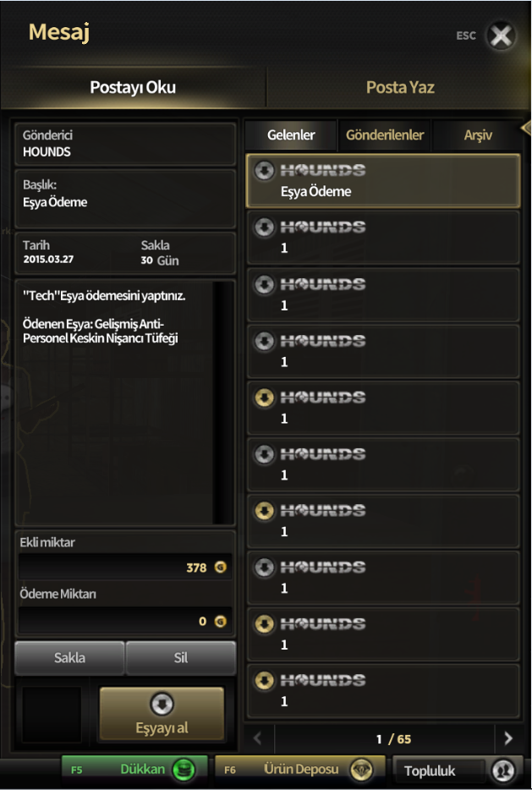532x790 pixels.
Task: Go to the next mail page arrow
Action: [507, 738]
